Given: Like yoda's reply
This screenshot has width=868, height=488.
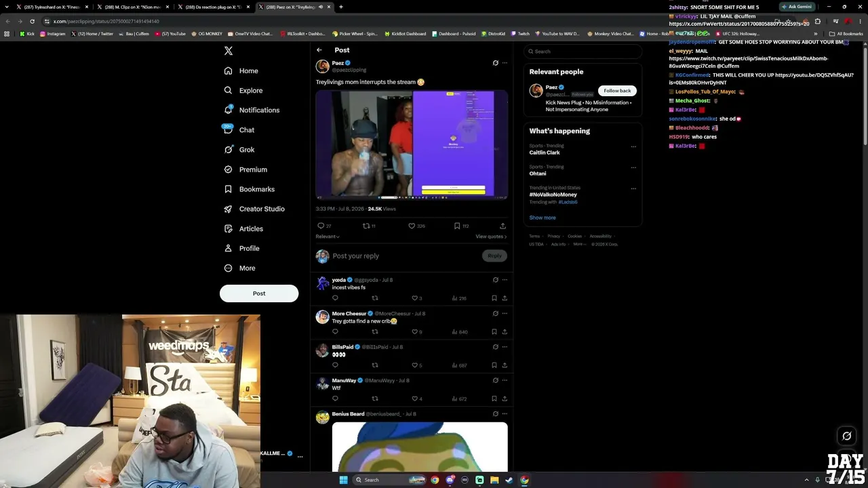Looking at the screenshot, I should click(x=414, y=298).
